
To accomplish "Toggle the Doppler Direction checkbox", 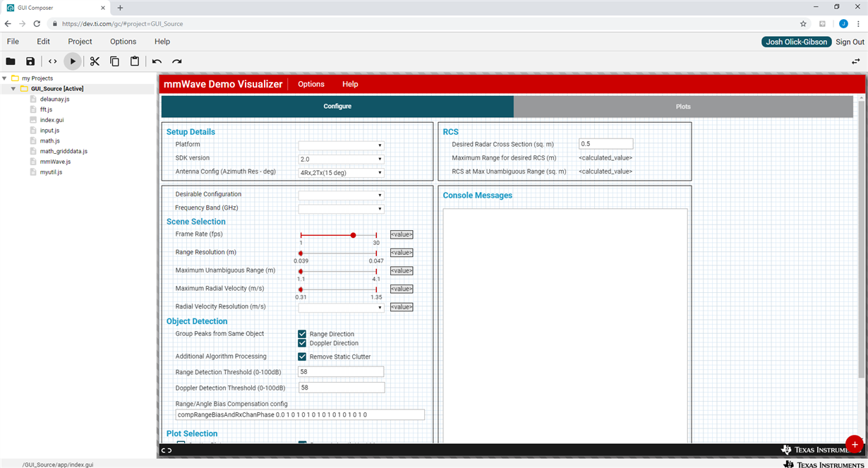I will [x=302, y=343].
